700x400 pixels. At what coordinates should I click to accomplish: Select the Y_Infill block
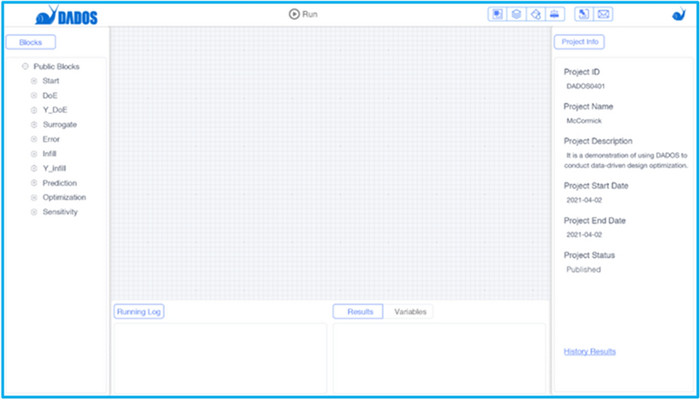point(54,169)
